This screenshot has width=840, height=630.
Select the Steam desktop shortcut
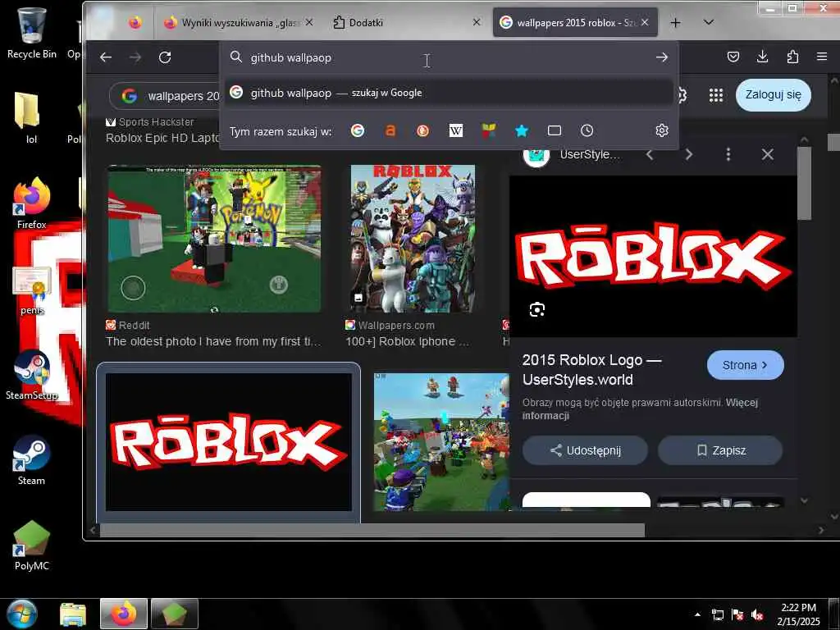[32, 459]
